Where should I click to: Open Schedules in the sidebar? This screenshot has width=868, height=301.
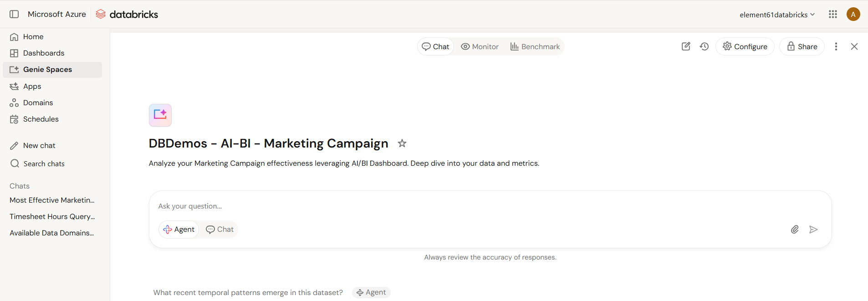(52, 119)
